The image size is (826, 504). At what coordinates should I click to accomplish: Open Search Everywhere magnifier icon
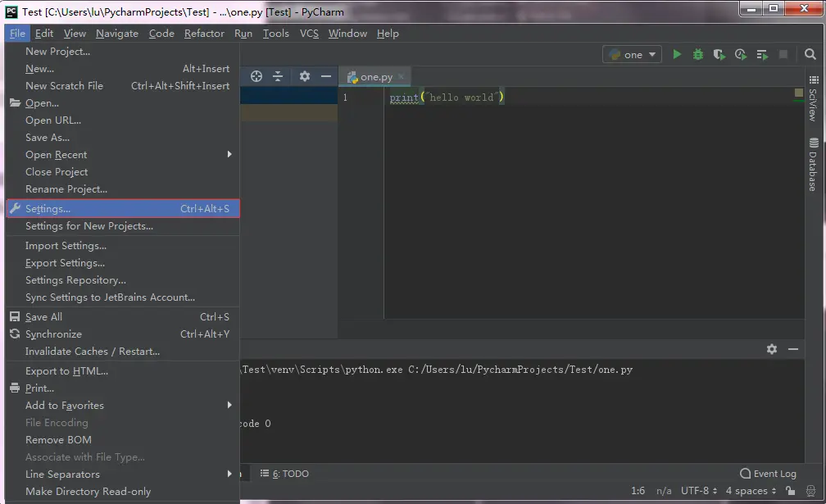[x=810, y=54]
